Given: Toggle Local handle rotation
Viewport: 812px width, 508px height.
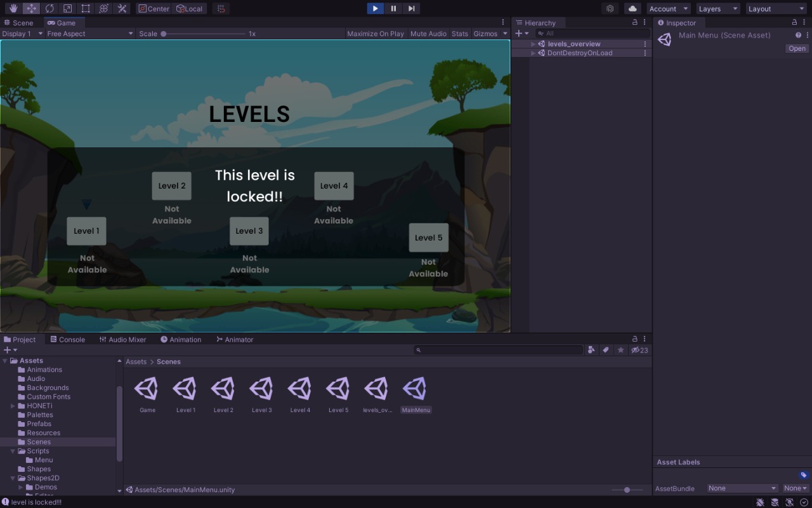Looking at the screenshot, I should [190, 8].
